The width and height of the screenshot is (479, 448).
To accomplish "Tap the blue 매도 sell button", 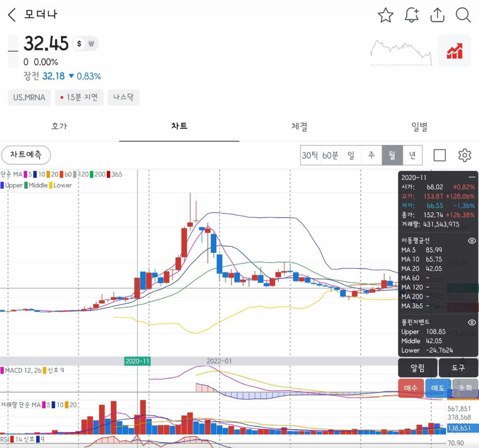I will tap(438, 388).
